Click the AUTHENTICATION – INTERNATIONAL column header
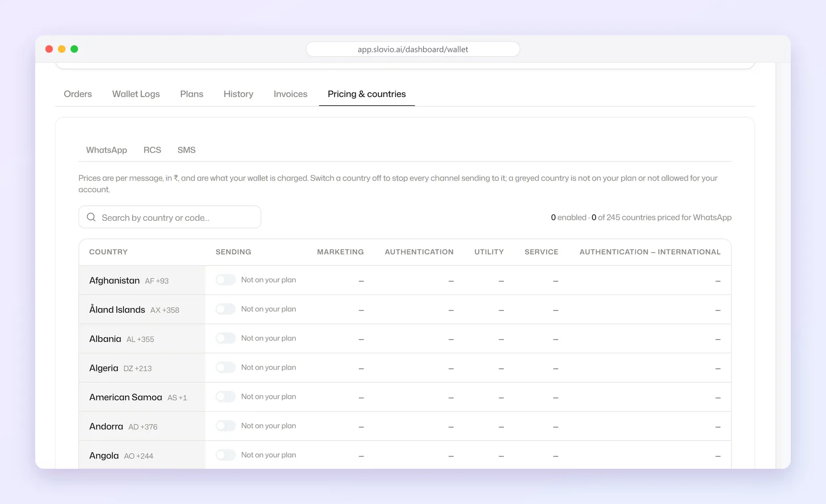826x504 pixels. tap(650, 252)
